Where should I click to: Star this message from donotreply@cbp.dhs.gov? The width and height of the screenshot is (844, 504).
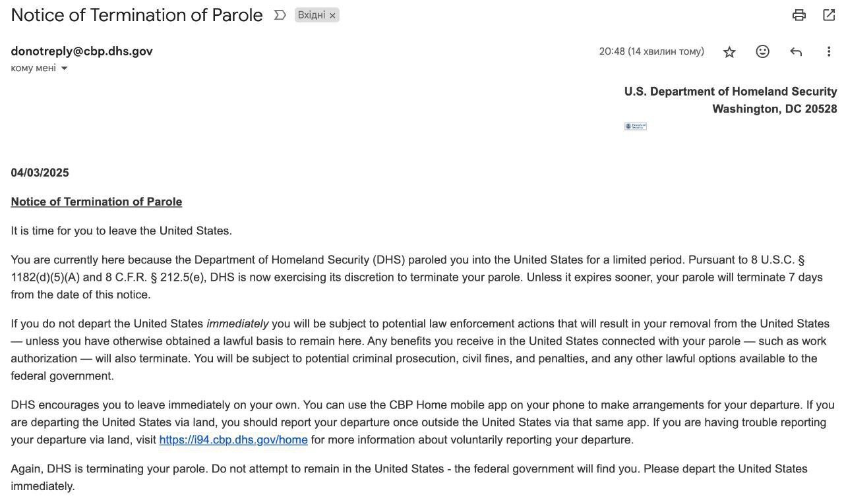(x=729, y=52)
